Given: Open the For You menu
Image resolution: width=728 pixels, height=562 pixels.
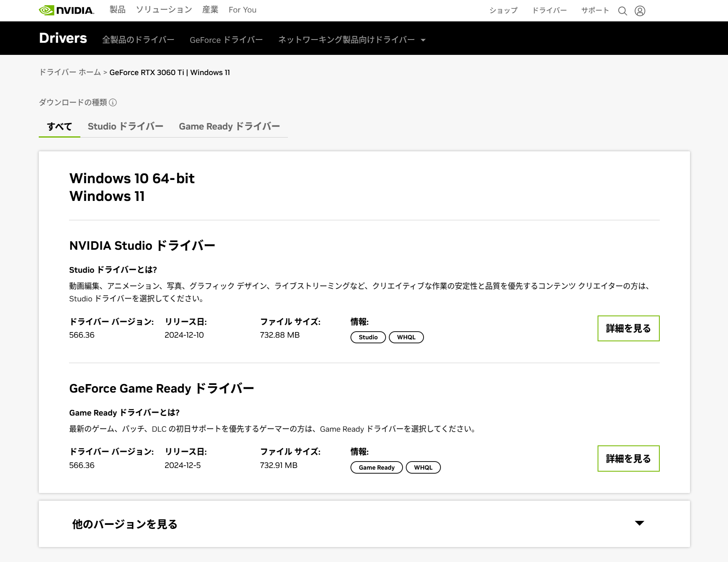Looking at the screenshot, I should tap(242, 10).
